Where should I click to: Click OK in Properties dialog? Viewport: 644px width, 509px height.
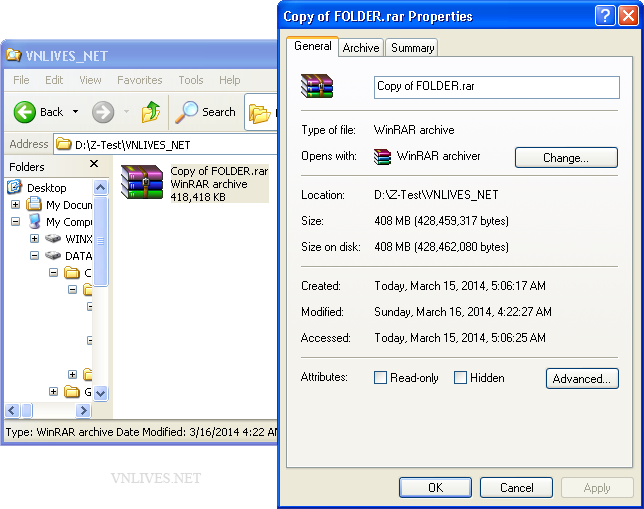pyautogui.click(x=435, y=487)
